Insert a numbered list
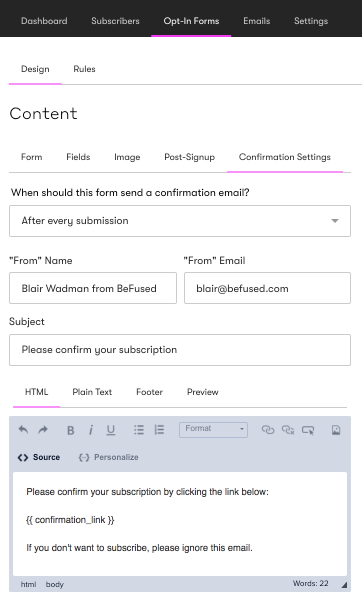Image resolution: width=362 pixels, height=598 pixels. pyautogui.click(x=159, y=430)
